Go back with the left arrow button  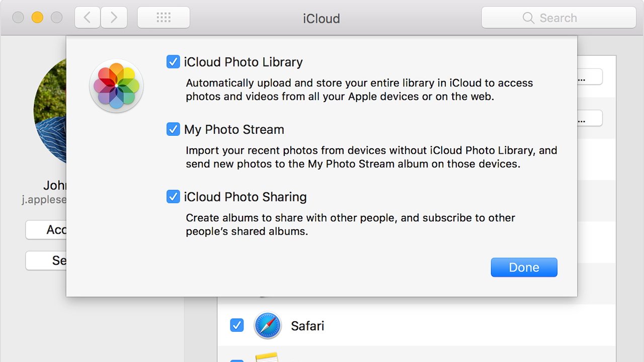click(x=88, y=18)
